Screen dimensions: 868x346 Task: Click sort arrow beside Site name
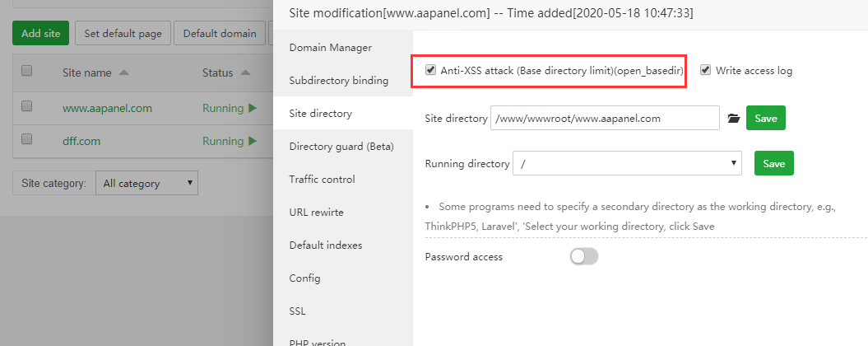point(124,73)
